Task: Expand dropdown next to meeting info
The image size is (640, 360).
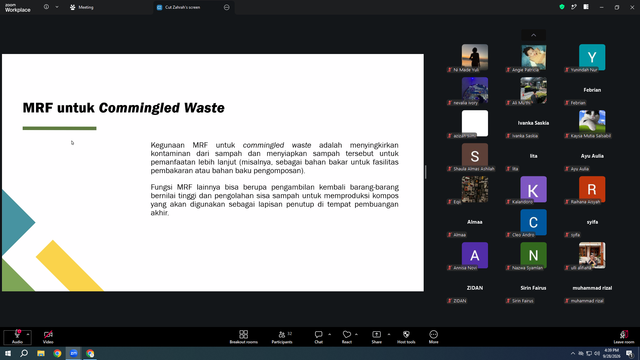Action: pos(57,7)
